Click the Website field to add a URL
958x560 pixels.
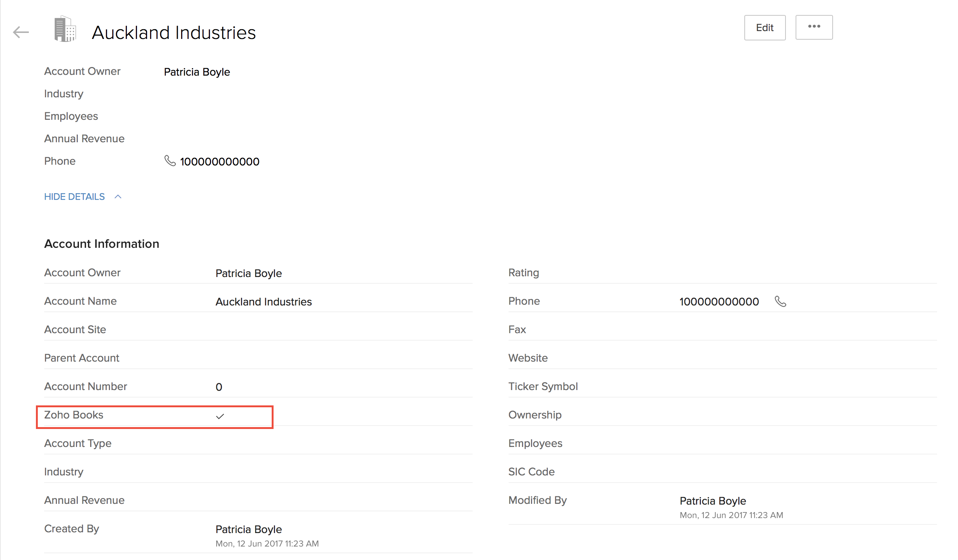[722, 358]
